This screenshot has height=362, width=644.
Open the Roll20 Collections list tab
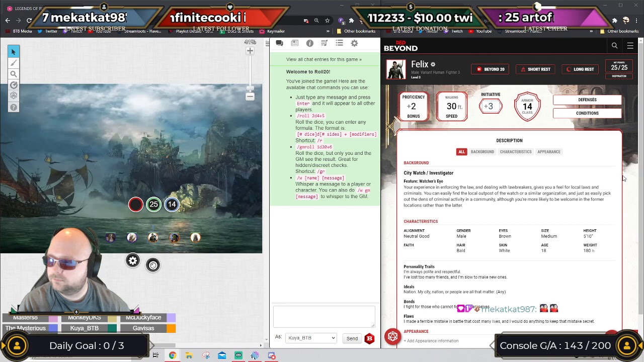click(340, 43)
